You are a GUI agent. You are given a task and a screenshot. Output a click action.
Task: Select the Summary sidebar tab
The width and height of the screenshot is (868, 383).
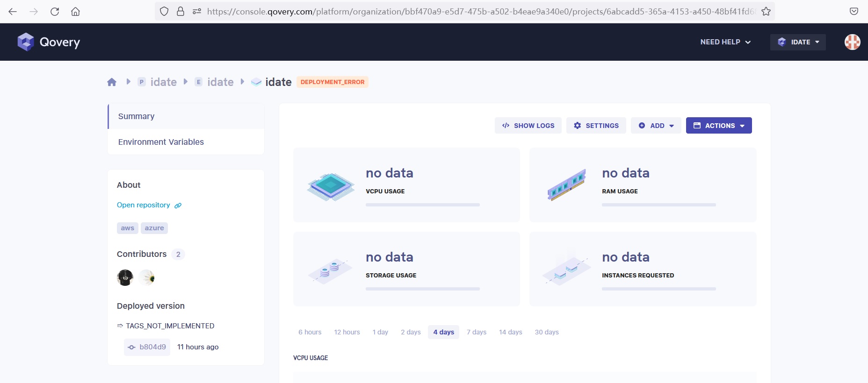click(x=186, y=116)
